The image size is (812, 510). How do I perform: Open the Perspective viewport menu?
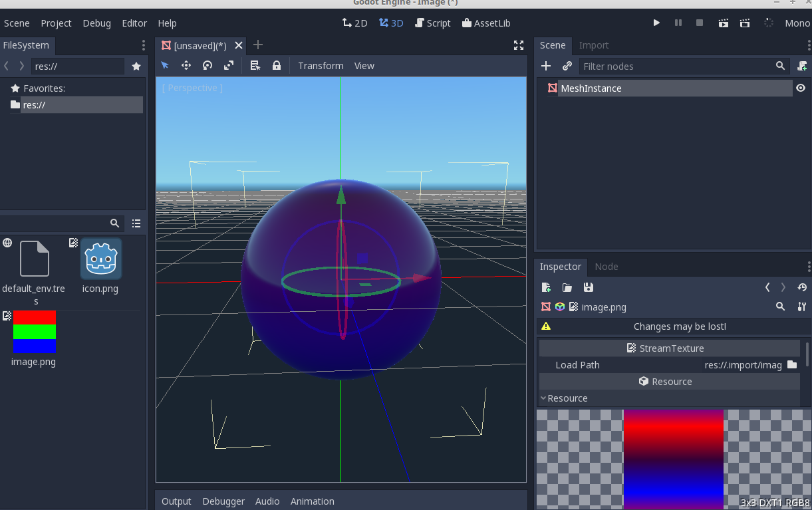coord(192,88)
